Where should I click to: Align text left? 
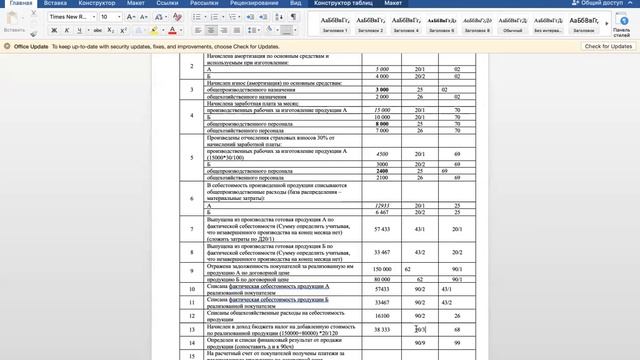coord(198,30)
